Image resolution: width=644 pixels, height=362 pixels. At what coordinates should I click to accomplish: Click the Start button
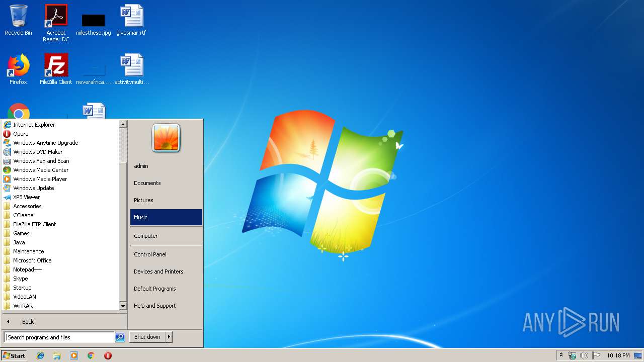pyautogui.click(x=14, y=355)
